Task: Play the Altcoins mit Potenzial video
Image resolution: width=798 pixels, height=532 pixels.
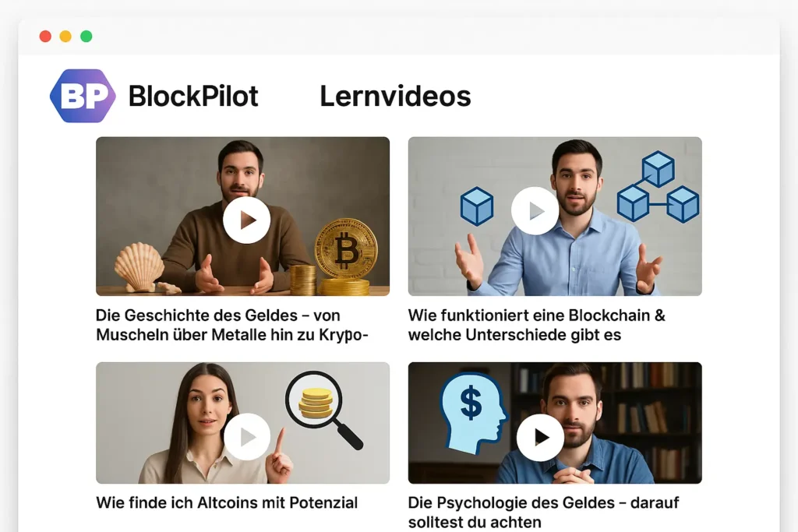Action: [x=247, y=437]
